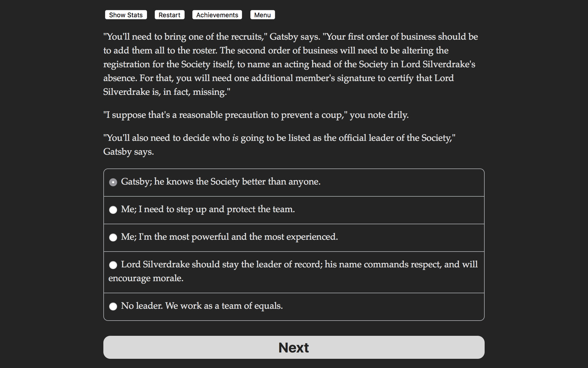Image resolution: width=588 pixels, height=368 pixels.
Task: Open the Achievements list
Action: point(217,15)
